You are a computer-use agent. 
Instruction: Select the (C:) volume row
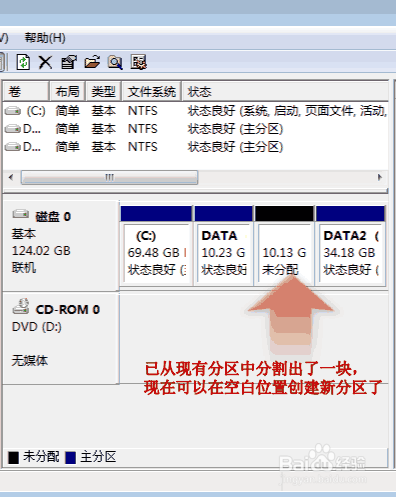pos(196,111)
